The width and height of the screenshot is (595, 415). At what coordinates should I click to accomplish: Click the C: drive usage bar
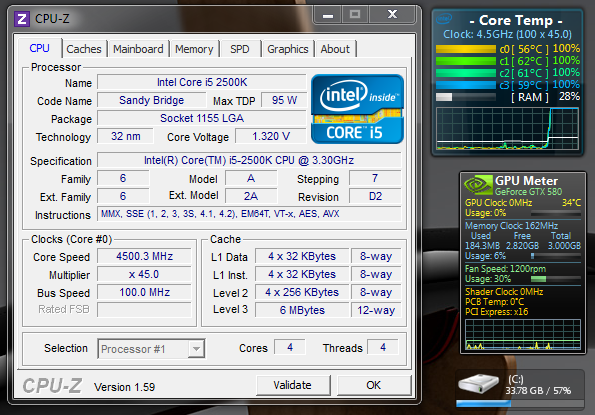point(520,404)
